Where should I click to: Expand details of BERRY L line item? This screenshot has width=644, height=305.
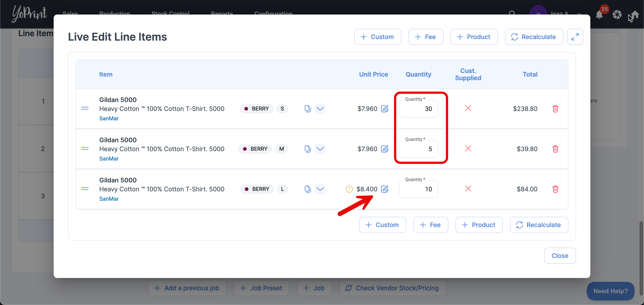320,189
